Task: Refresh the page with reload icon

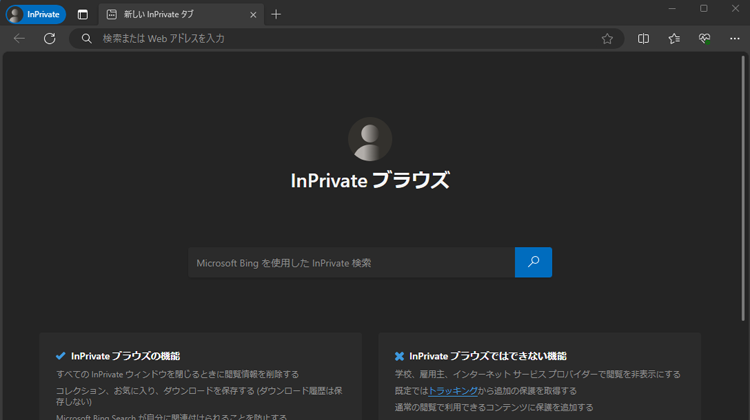Action: pyautogui.click(x=50, y=38)
